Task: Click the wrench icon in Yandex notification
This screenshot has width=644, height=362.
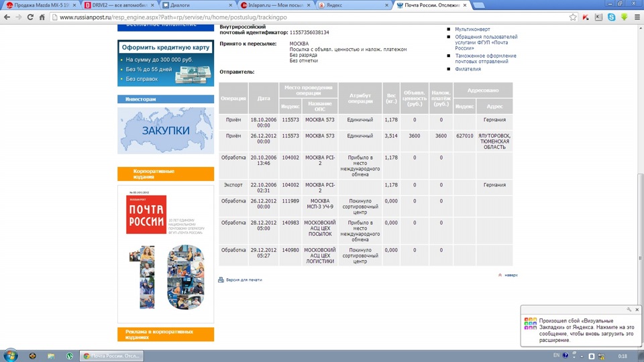Action: (x=629, y=310)
